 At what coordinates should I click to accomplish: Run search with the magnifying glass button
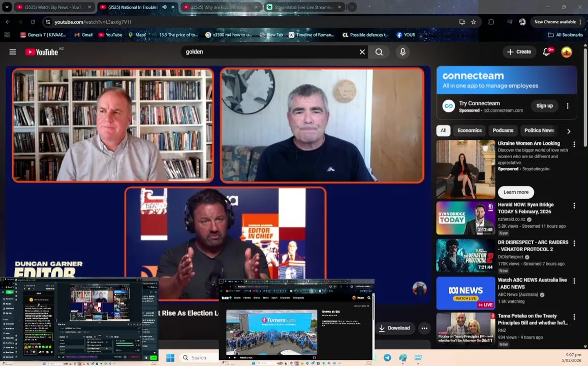tap(379, 52)
